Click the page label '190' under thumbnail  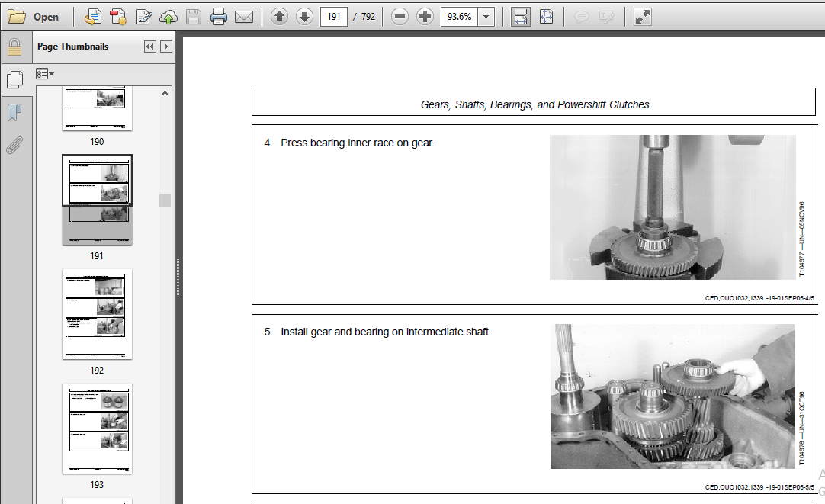click(97, 142)
